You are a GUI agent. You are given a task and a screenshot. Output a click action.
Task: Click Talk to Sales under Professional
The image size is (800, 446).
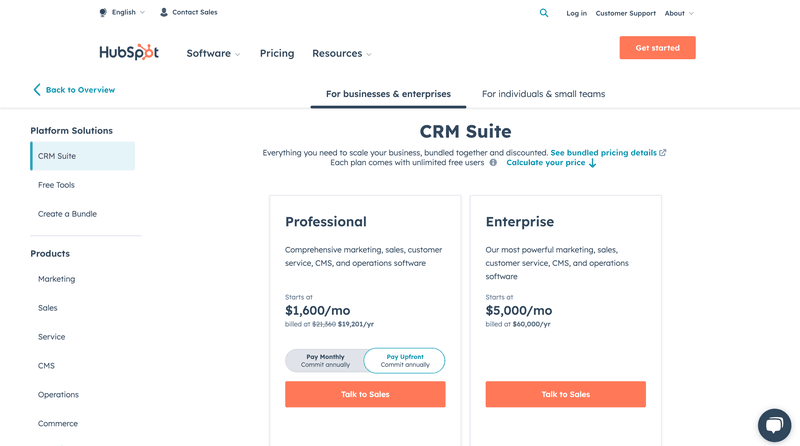coord(365,394)
